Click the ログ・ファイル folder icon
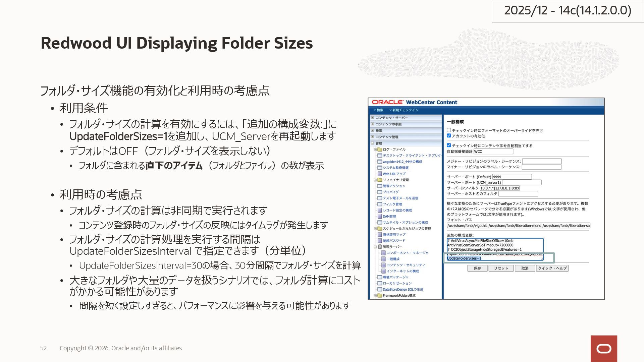 tap(380, 149)
